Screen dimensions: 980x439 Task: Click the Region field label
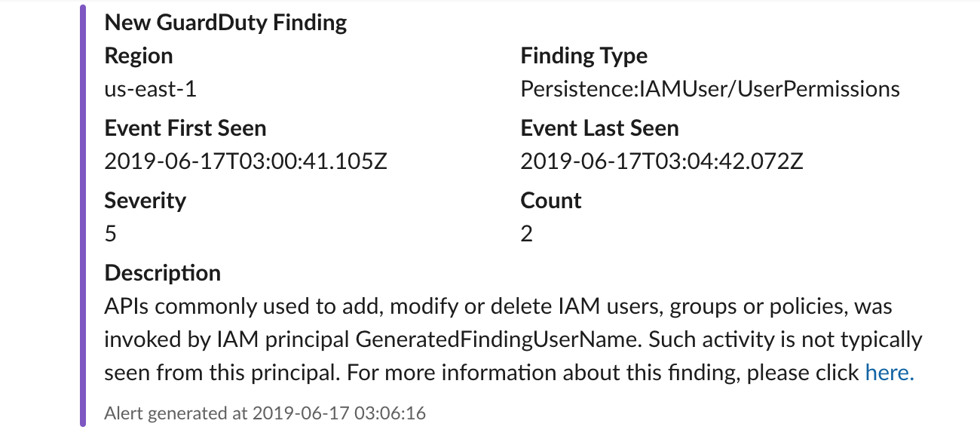(138, 56)
